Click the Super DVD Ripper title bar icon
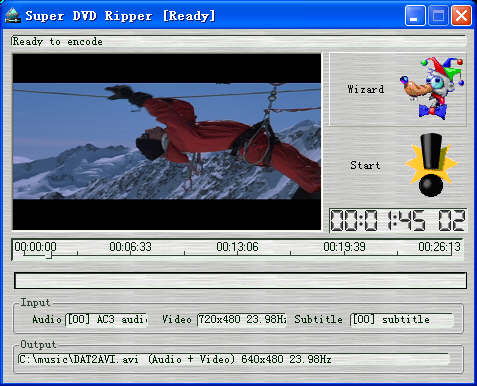Screen dimensions: 477x386 tap(13, 16)
